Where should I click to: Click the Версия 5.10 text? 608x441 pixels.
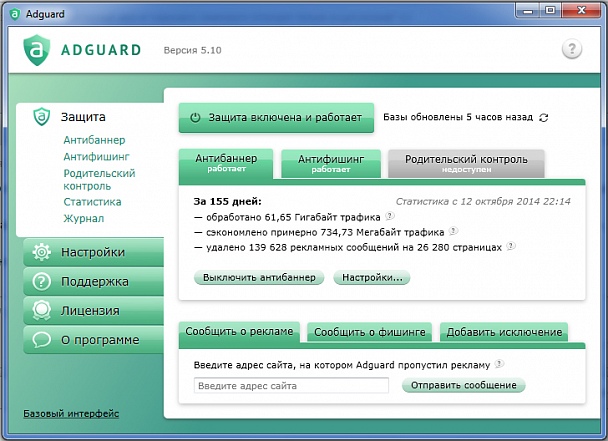pos(192,50)
